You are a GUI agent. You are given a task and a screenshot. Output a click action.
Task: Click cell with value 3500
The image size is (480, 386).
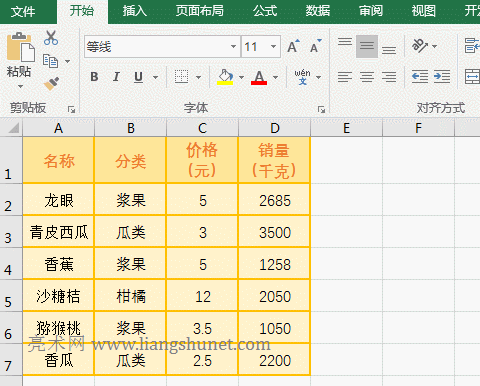275,232
